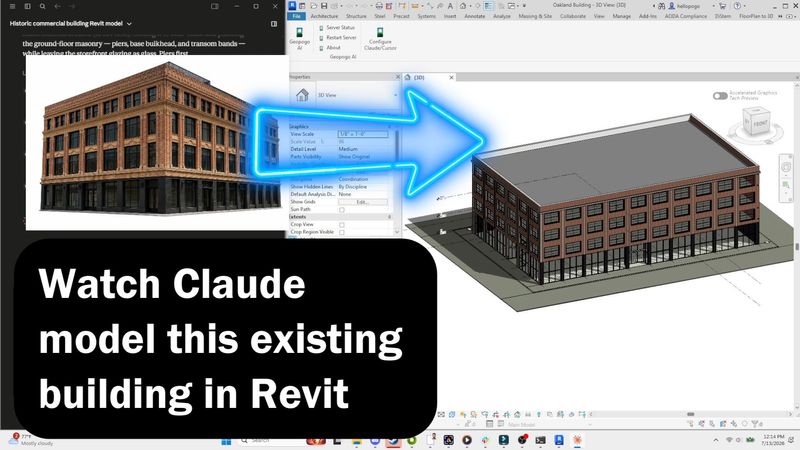Open the ADDA Compliance ribbon tab
The image size is (800, 450).
coord(686,16)
